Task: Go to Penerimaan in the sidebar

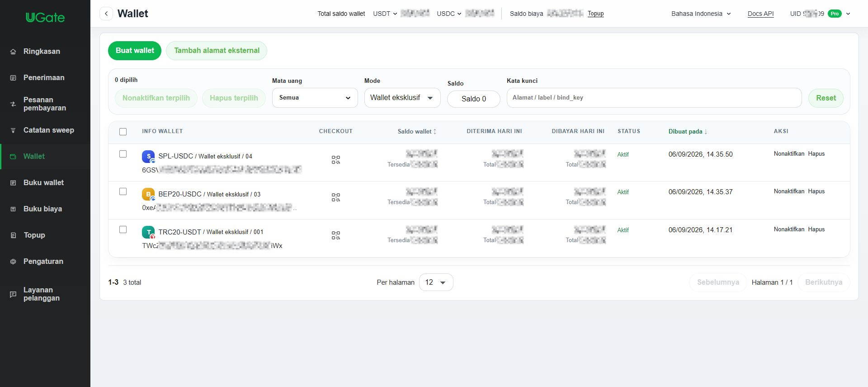Action: tap(45, 78)
